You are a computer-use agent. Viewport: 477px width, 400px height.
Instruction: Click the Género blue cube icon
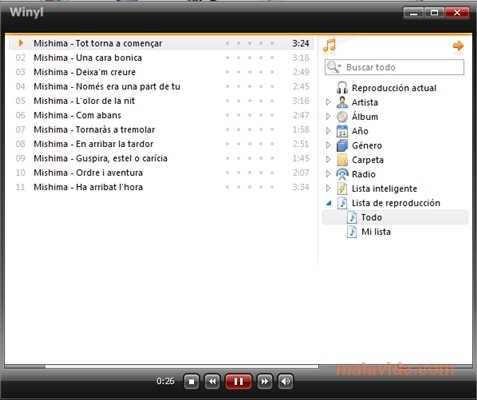pos(342,145)
